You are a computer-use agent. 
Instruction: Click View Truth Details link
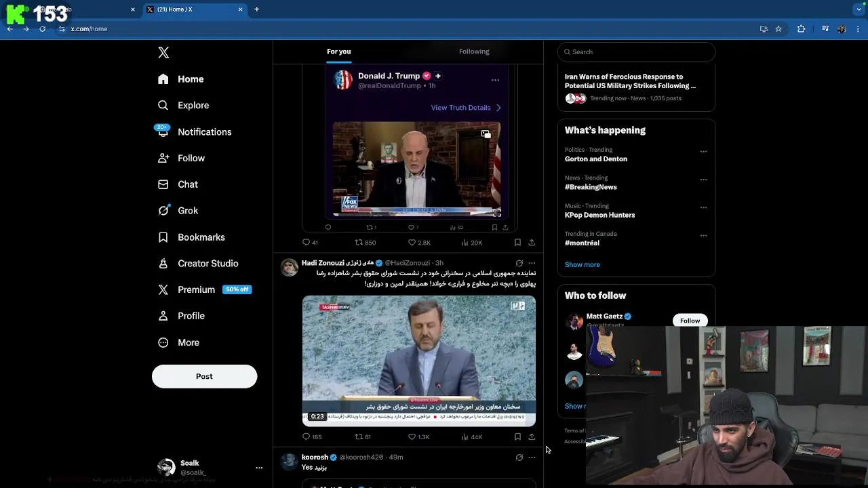pos(466,108)
